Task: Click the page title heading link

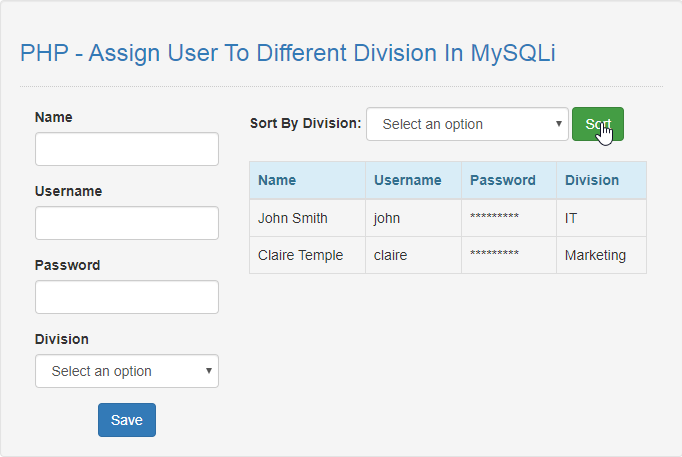Action: pyautogui.click(x=288, y=53)
